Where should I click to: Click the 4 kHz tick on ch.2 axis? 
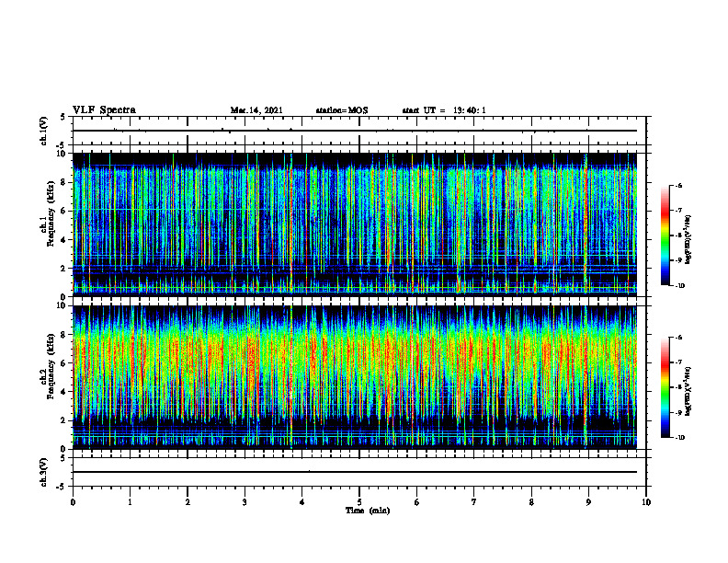63,392
